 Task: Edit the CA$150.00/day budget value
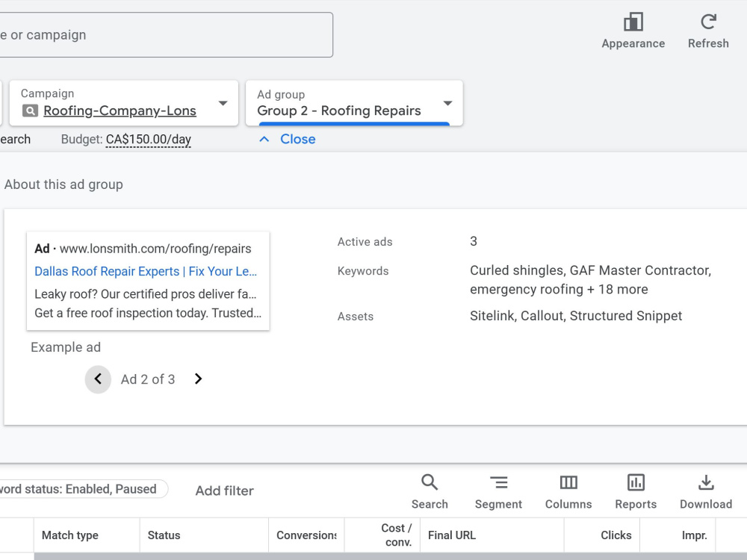point(148,140)
